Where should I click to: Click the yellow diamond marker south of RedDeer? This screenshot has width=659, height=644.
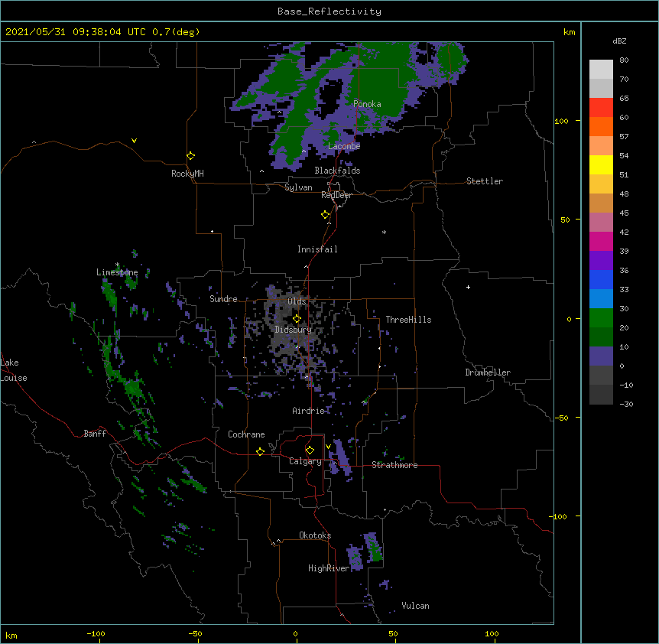[326, 215]
